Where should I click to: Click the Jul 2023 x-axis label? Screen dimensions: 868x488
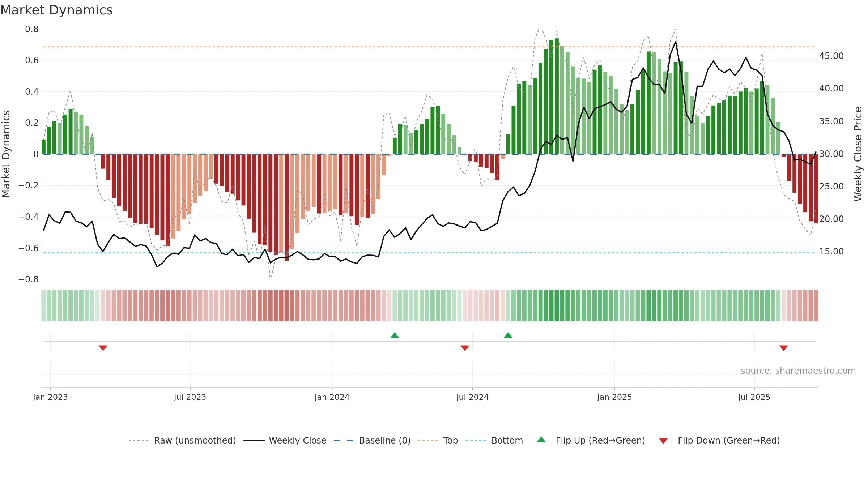click(190, 397)
